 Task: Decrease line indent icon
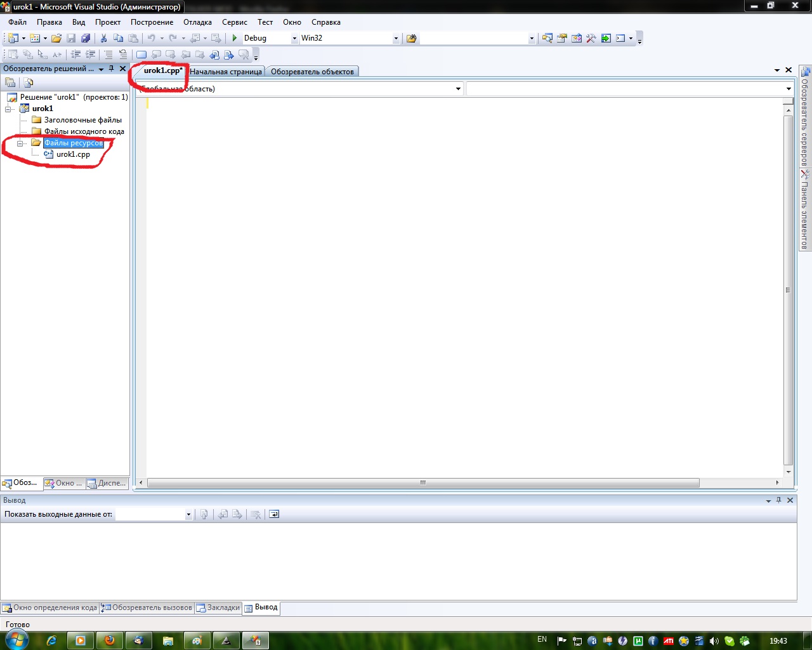[x=75, y=55]
